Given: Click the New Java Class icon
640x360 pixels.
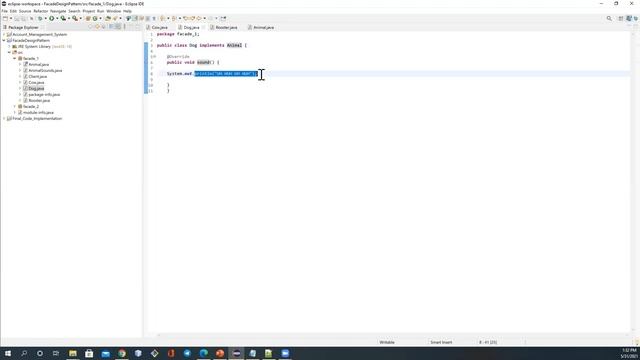Looking at the screenshot, I should (x=95, y=18).
